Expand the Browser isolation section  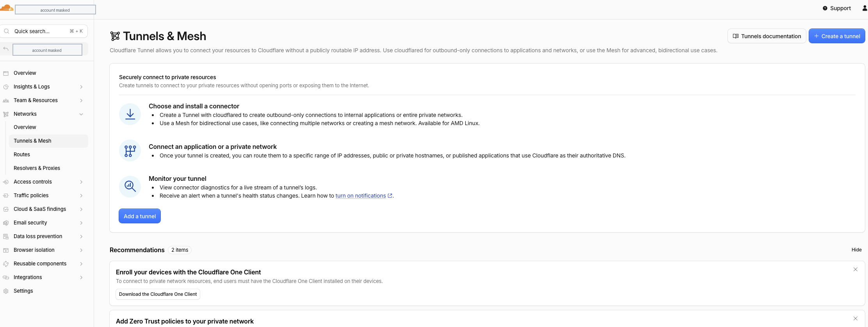coord(81,250)
